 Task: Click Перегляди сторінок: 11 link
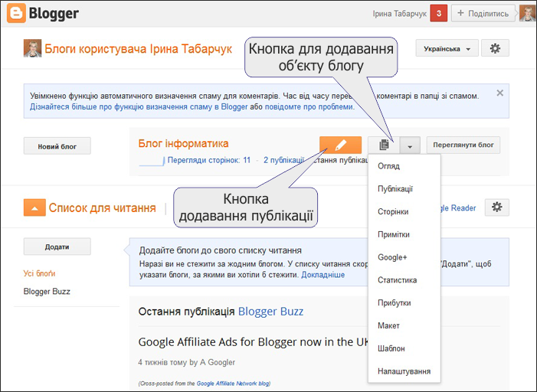(x=209, y=160)
